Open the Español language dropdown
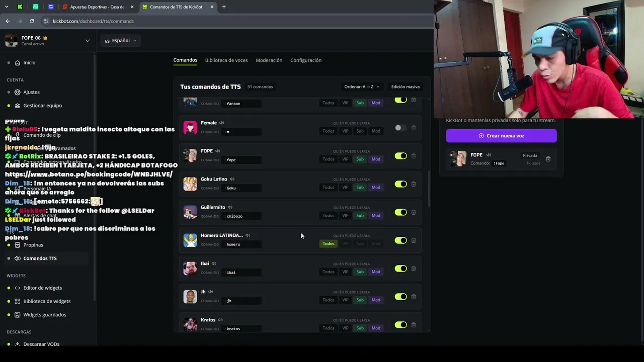Screen dimensions: 644x362 coord(121,41)
